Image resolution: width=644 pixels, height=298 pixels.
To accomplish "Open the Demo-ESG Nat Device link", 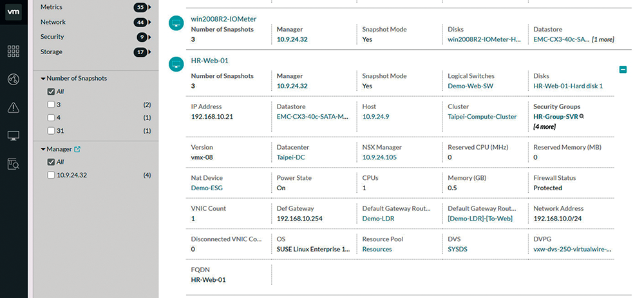I will [x=207, y=188].
